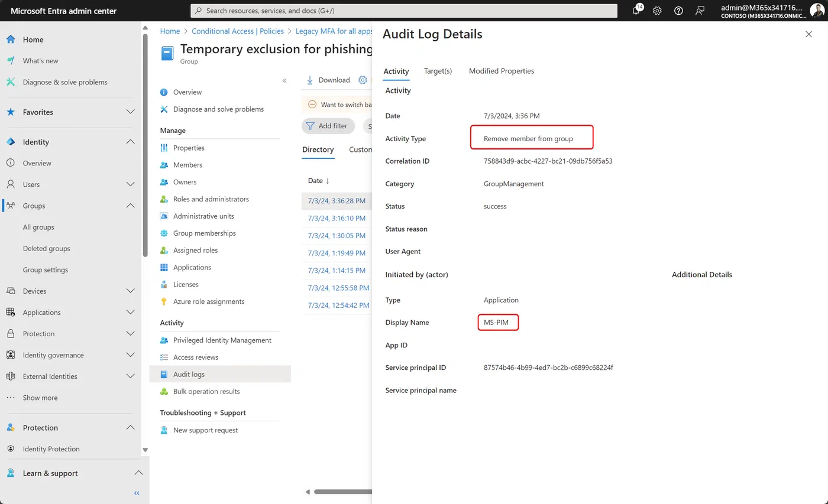Open the settings gear in top bar

(657, 11)
